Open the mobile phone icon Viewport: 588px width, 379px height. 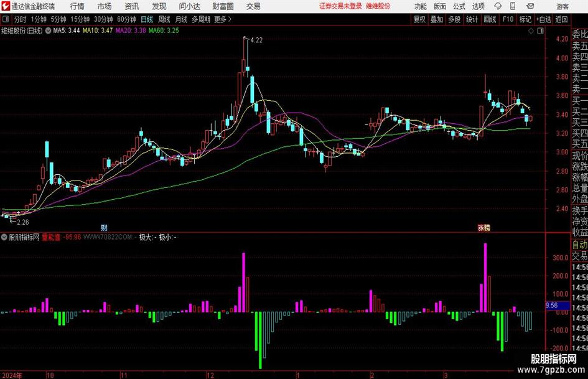[x=513, y=6]
